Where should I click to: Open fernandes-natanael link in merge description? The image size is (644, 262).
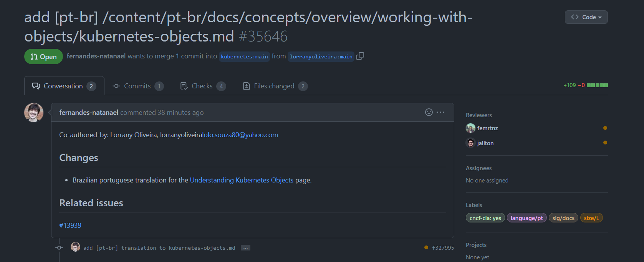click(96, 56)
